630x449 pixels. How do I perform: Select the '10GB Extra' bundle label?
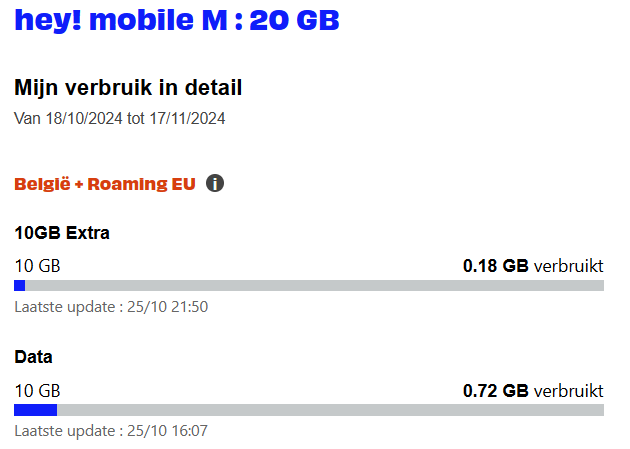(x=62, y=234)
